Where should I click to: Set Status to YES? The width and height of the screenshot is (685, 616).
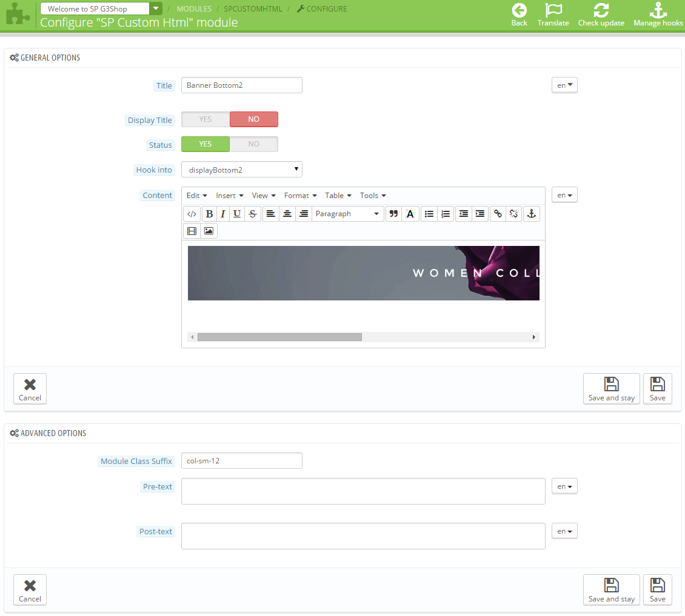[x=206, y=144]
